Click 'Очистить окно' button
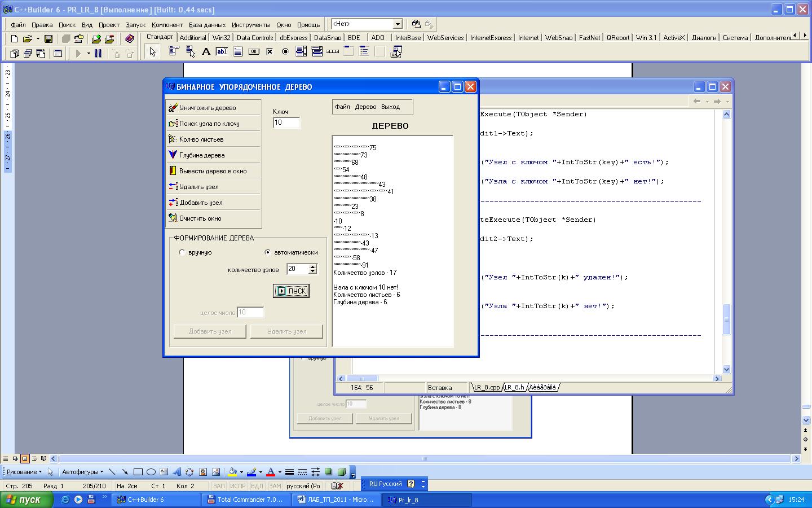 click(214, 218)
